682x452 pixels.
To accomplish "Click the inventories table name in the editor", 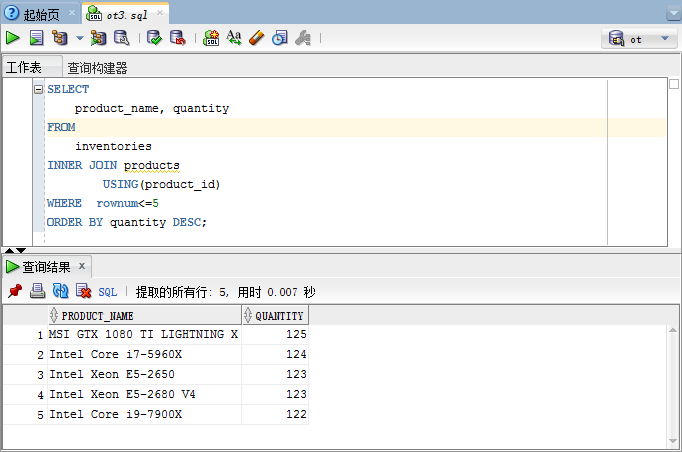I will tap(113, 146).
